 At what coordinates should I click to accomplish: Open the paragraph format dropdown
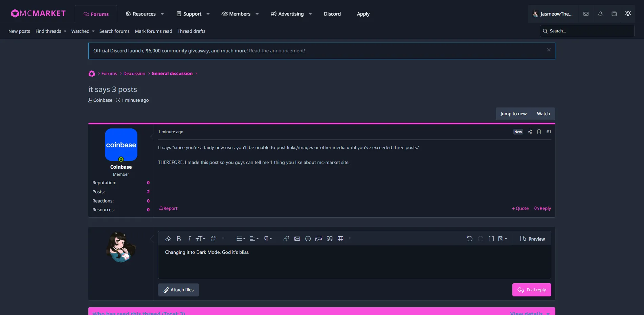click(268, 239)
